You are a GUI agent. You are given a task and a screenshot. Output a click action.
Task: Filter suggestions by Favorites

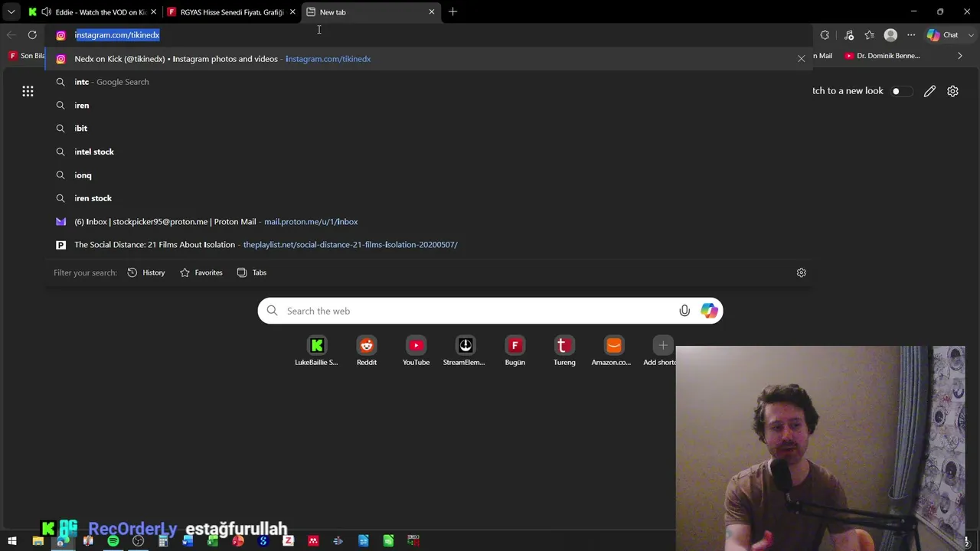pyautogui.click(x=201, y=272)
